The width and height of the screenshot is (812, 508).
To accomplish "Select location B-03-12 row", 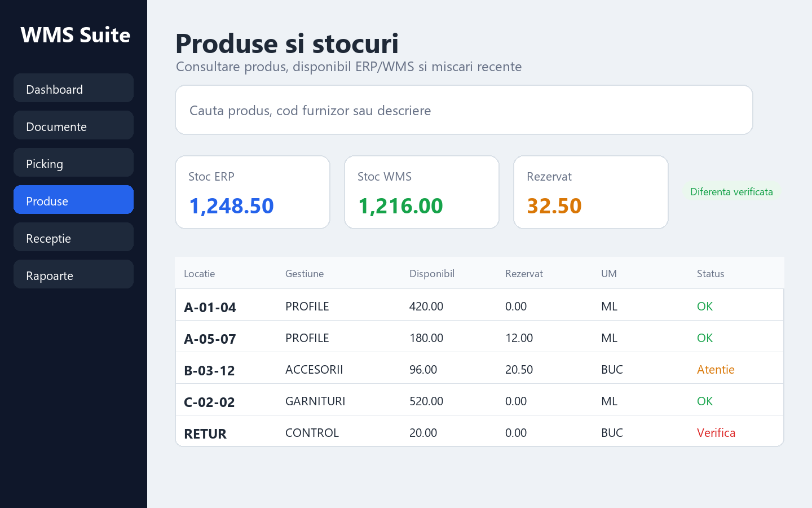I will pyautogui.click(x=479, y=368).
